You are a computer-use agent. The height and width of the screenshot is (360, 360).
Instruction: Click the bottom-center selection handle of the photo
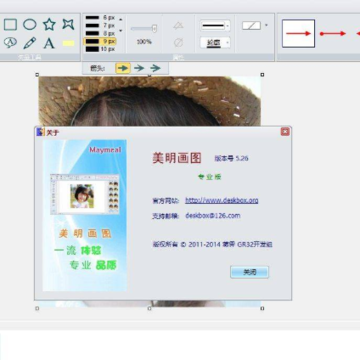149,309
